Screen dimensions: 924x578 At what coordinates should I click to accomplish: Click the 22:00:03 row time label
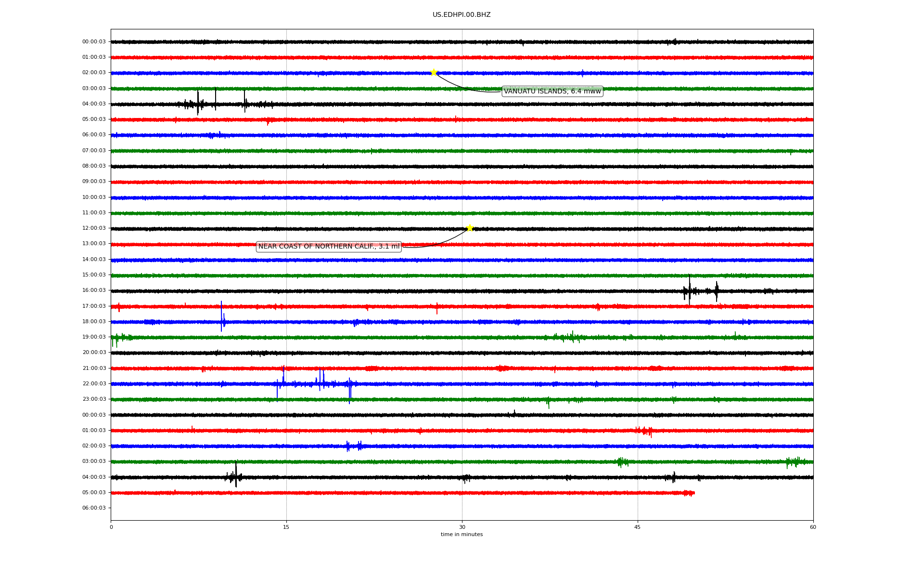[x=94, y=384]
